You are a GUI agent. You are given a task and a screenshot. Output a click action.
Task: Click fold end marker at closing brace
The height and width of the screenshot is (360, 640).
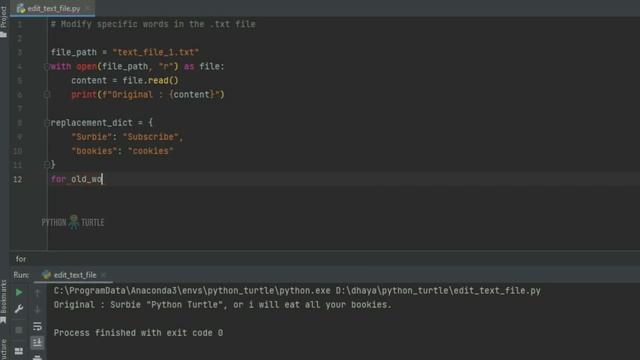(47, 165)
